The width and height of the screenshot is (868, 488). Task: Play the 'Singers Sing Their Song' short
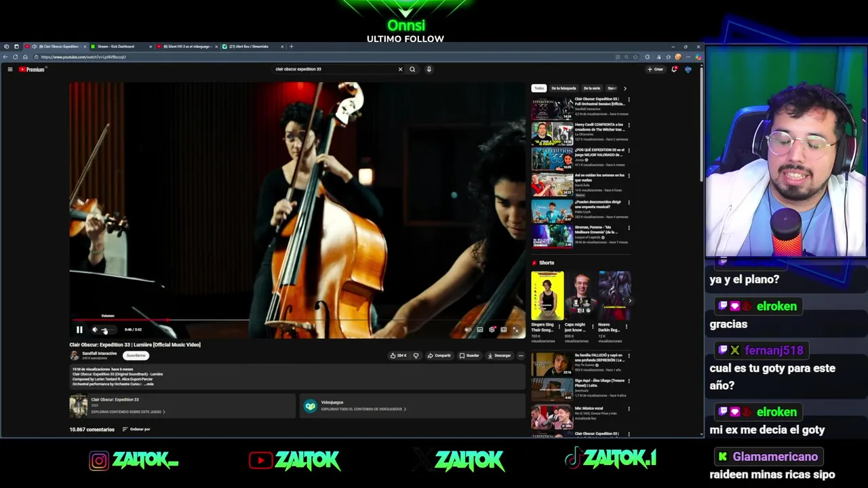click(547, 296)
